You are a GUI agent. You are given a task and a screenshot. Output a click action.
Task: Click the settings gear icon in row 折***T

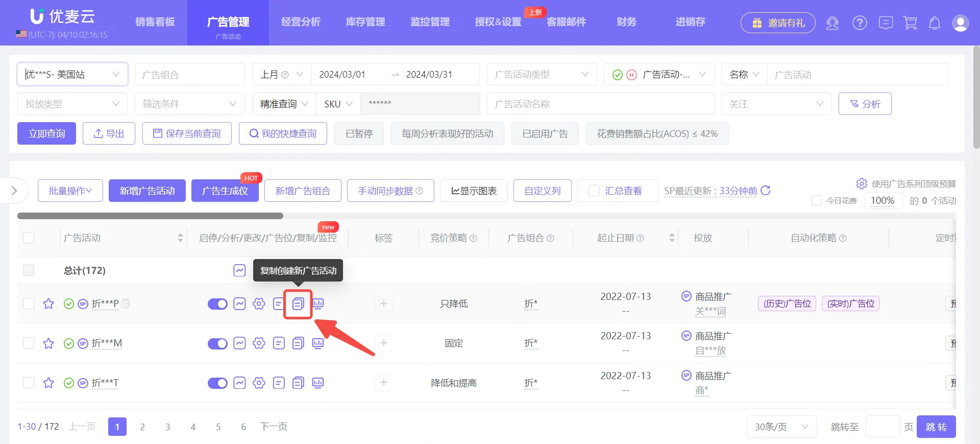[x=259, y=383]
